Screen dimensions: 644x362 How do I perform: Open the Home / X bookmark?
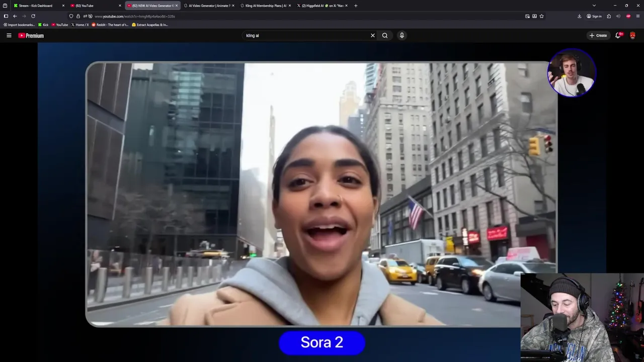(80, 25)
